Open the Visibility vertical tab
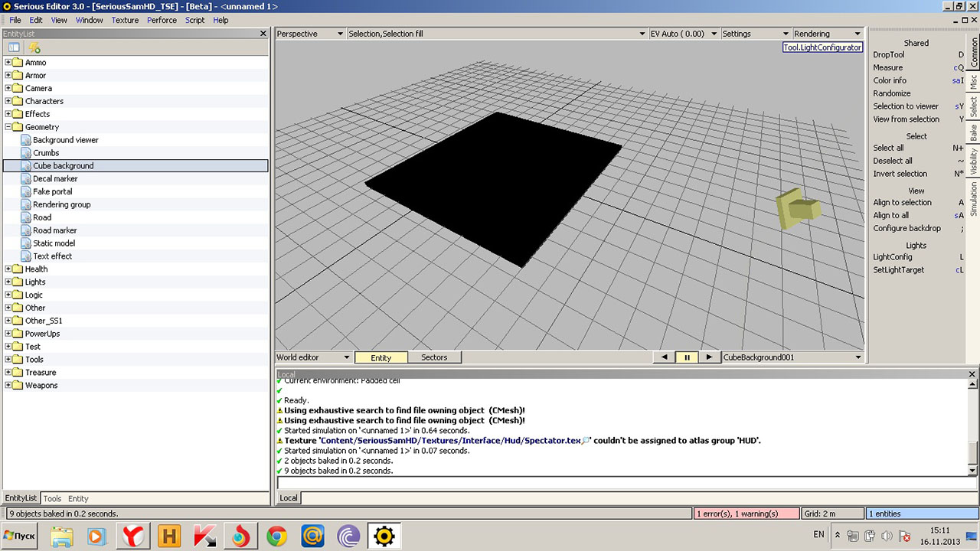The height and width of the screenshot is (551, 980). (974, 162)
